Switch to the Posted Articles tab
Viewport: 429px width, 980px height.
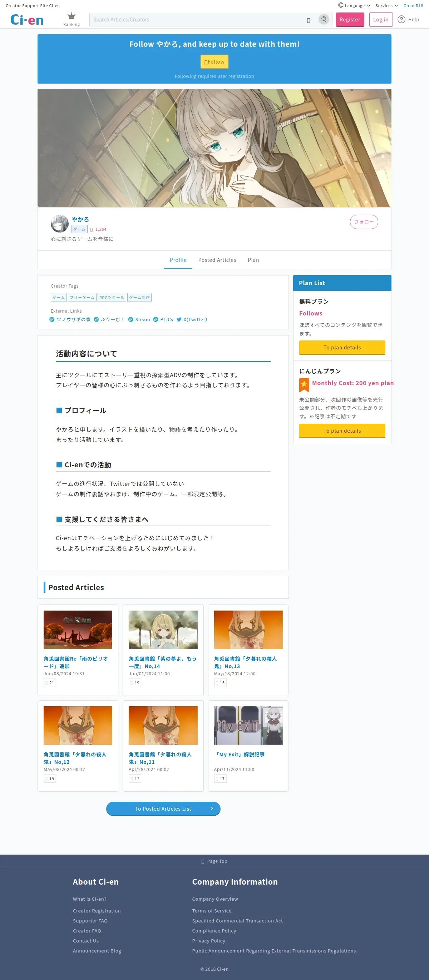pyautogui.click(x=217, y=260)
